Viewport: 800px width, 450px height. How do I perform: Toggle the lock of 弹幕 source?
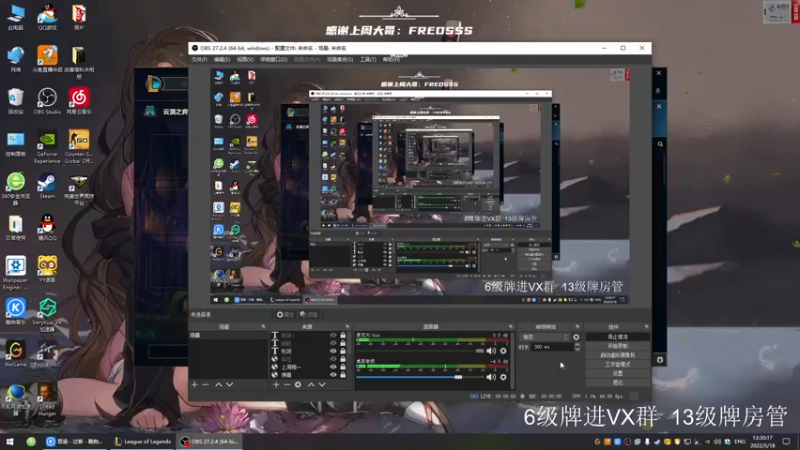[343, 374]
